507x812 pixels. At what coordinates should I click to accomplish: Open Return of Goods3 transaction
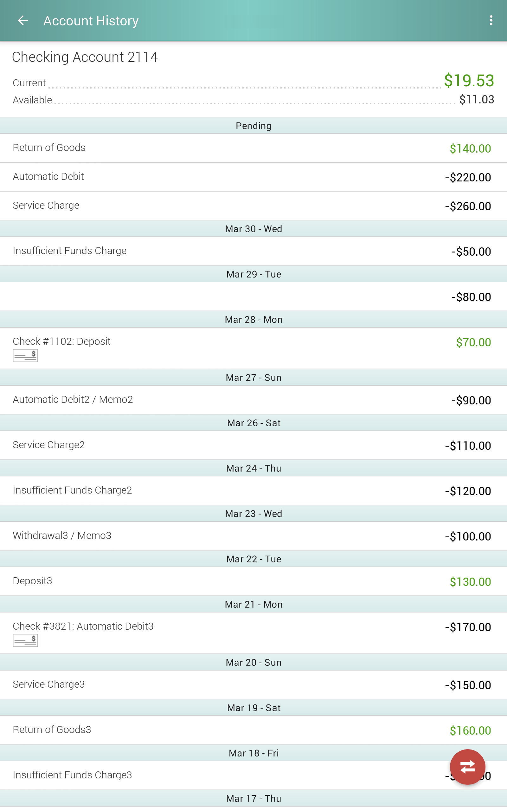click(x=253, y=730)
